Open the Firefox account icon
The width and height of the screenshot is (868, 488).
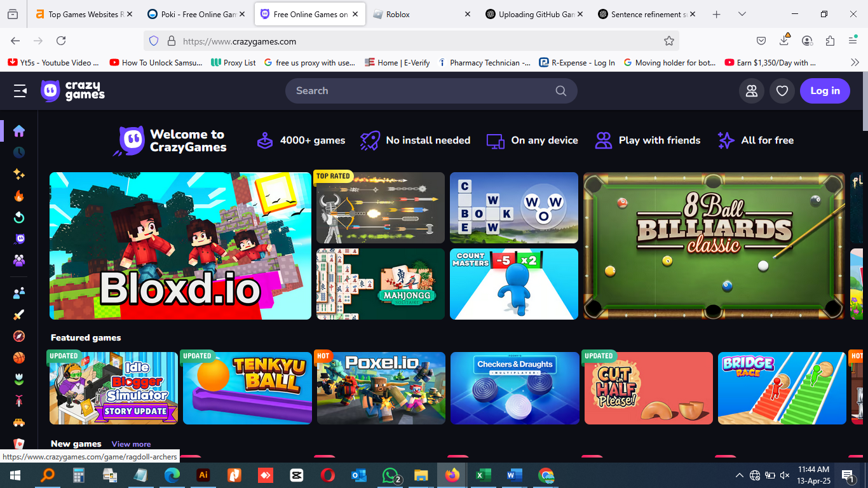pos(807,41)
